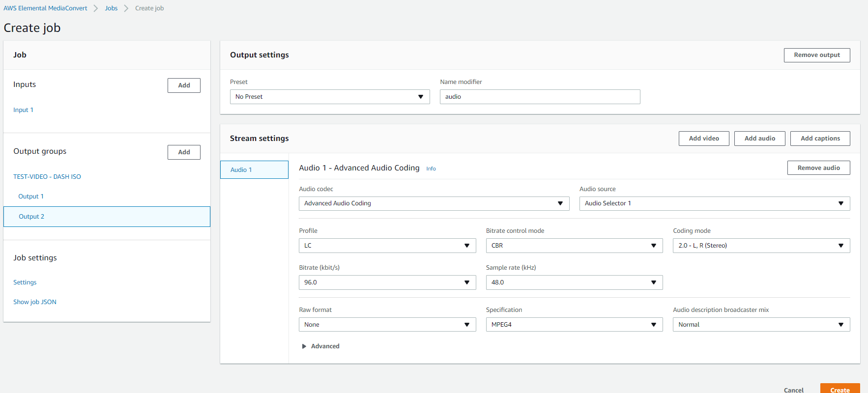Open Show job JSON link
The height and width of the screenshot is (393, 868).
tap(35, 302)
